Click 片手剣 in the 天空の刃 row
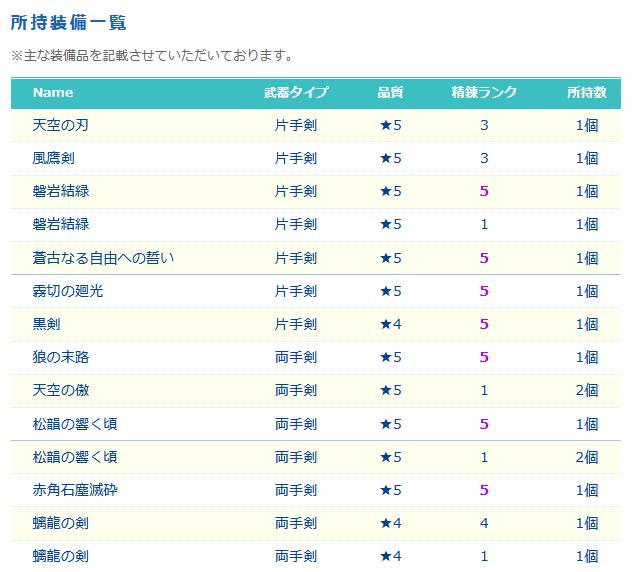 click(296, 125)
